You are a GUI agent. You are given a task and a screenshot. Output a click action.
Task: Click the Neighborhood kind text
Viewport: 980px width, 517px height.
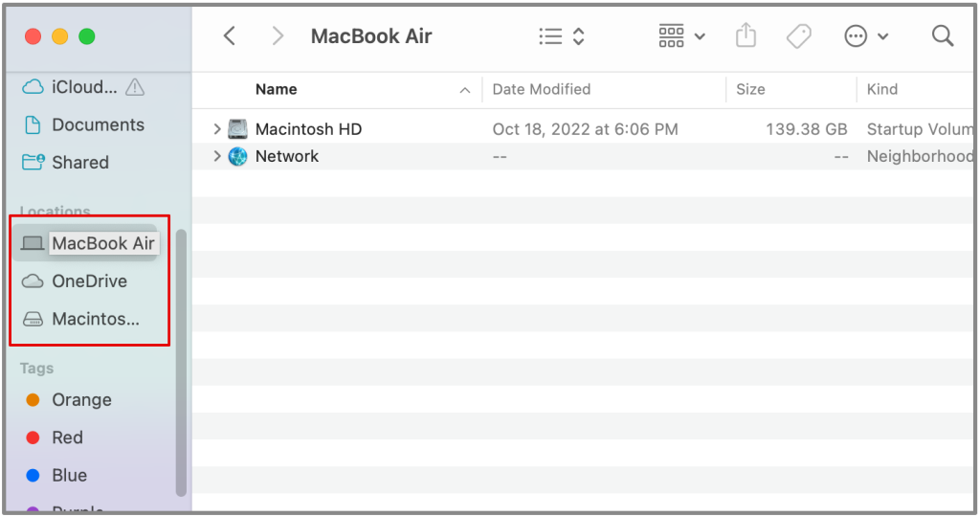(920, 156)
